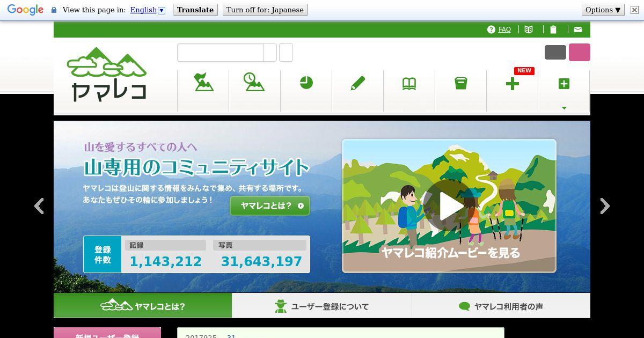Screen dimensions: 644x338
Task: Play the ヤマレコ紹介ムービー video
Action: coord(449,205)
